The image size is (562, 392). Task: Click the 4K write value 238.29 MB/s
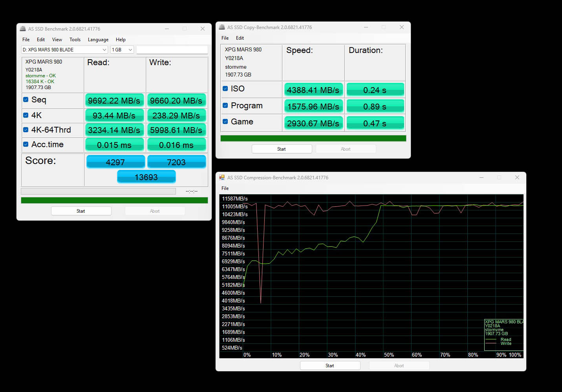[x=176, y=115]
